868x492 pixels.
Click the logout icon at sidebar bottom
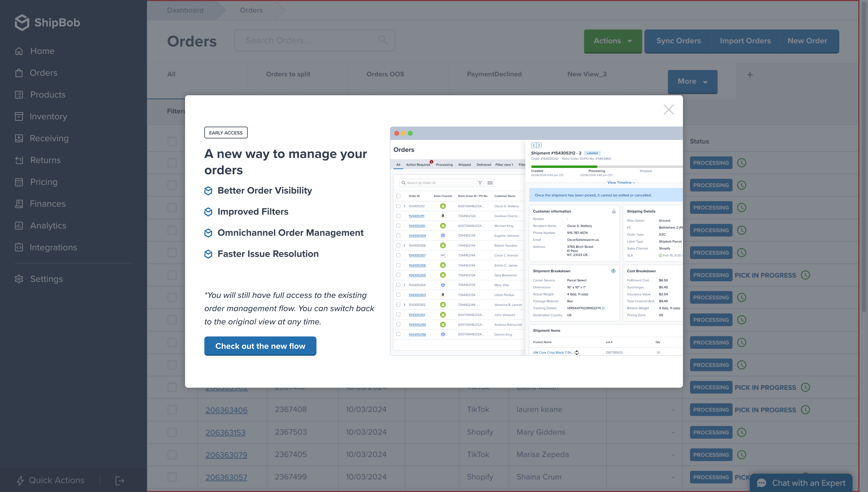pyautogui.click(x=120, y=481)
